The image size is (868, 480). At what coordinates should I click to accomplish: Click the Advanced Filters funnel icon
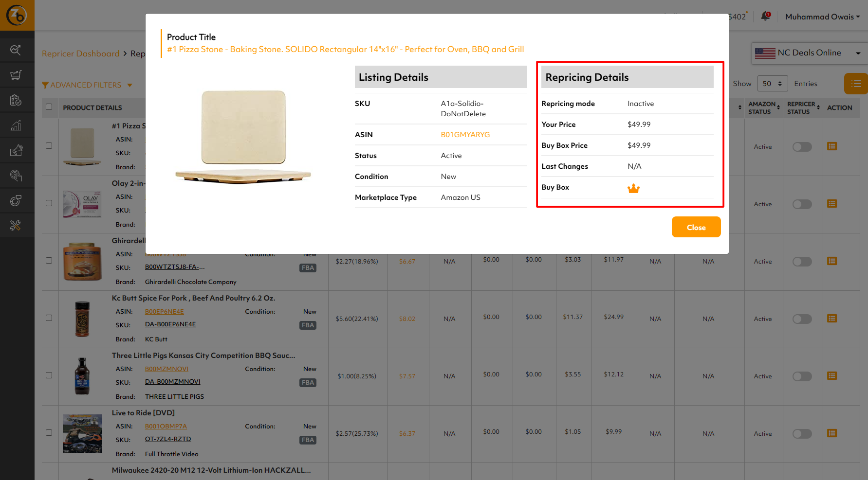click(x=45, y=85)
